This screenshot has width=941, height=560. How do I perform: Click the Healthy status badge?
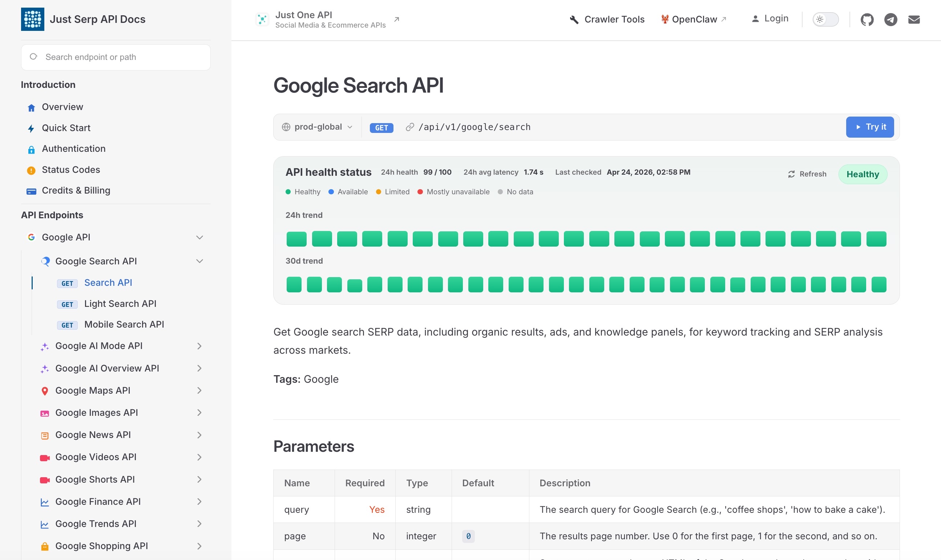(863, 174)
